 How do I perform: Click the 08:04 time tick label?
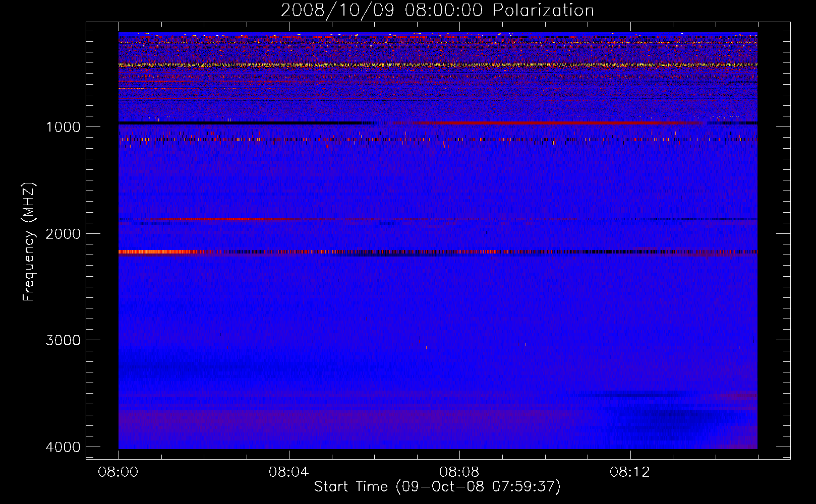(288, 472)
